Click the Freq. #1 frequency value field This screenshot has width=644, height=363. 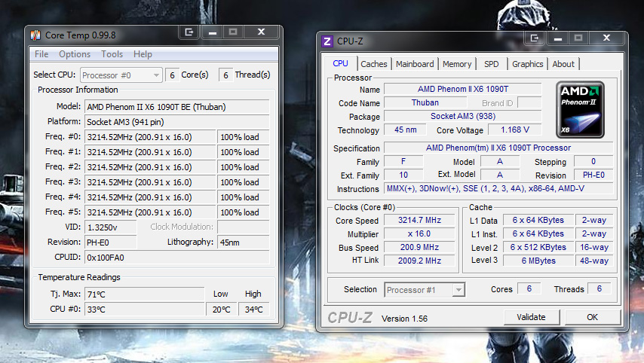(150, 152)
